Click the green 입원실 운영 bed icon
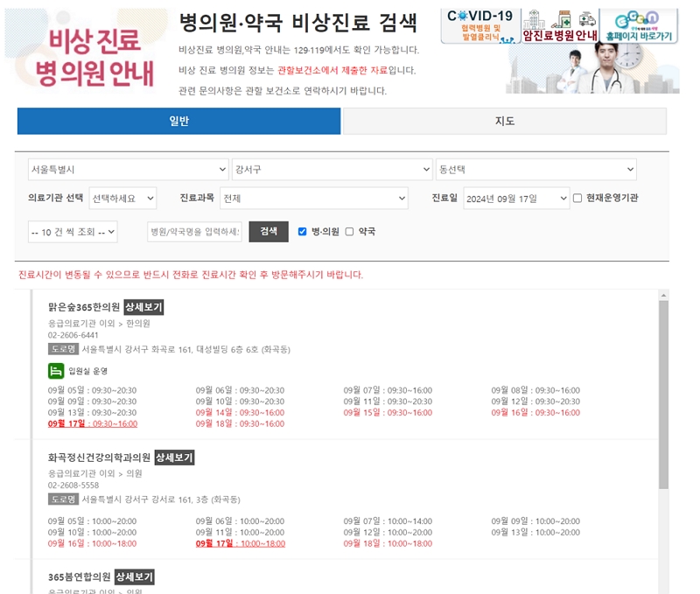 point(56,371)
